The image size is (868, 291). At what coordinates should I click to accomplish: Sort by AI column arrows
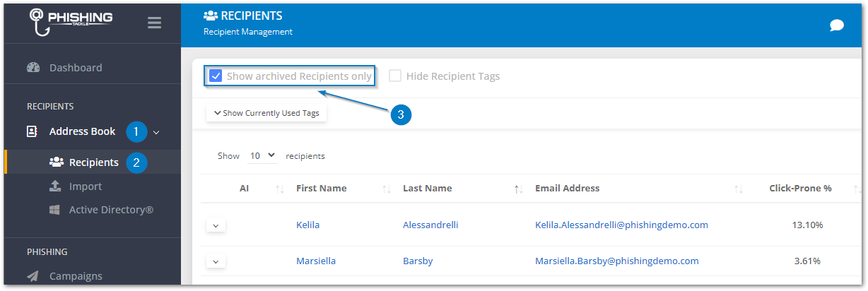280,189
